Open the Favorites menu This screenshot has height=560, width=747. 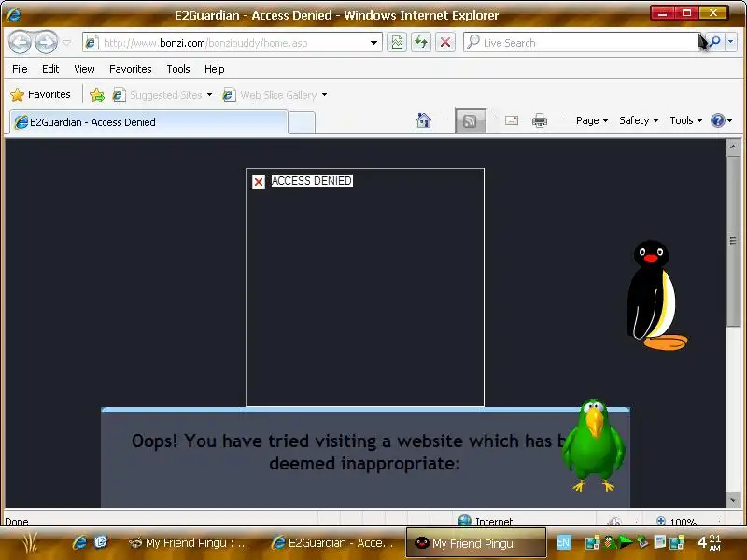[130, 69]
